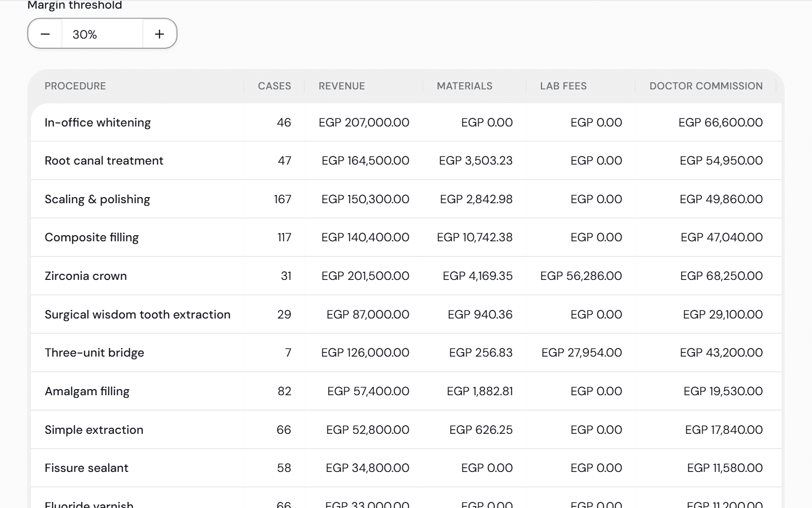Click Zirconia crown lab fees EGP 56,286.00
The height and width of the screenshot is (508, 812).
point(581,276)
